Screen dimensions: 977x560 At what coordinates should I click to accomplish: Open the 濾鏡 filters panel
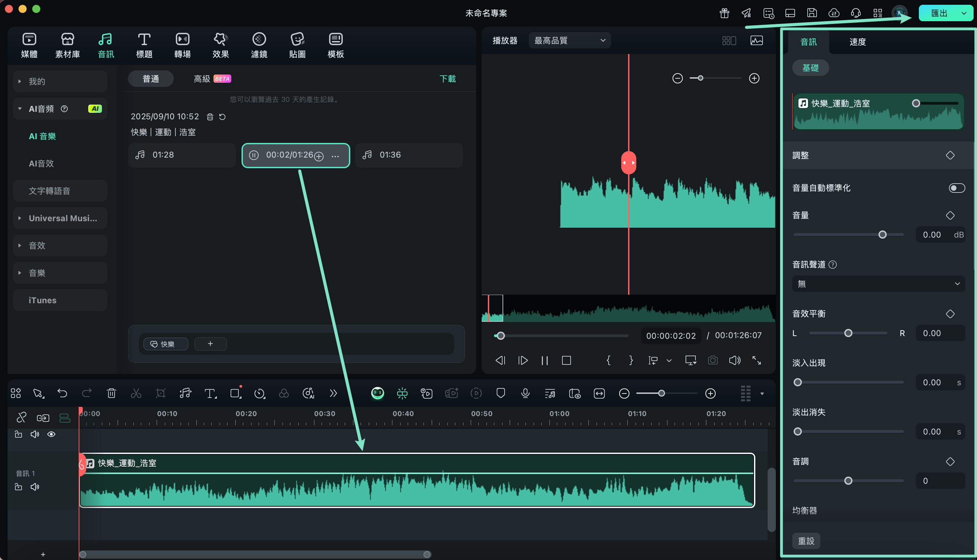(259, 45)
